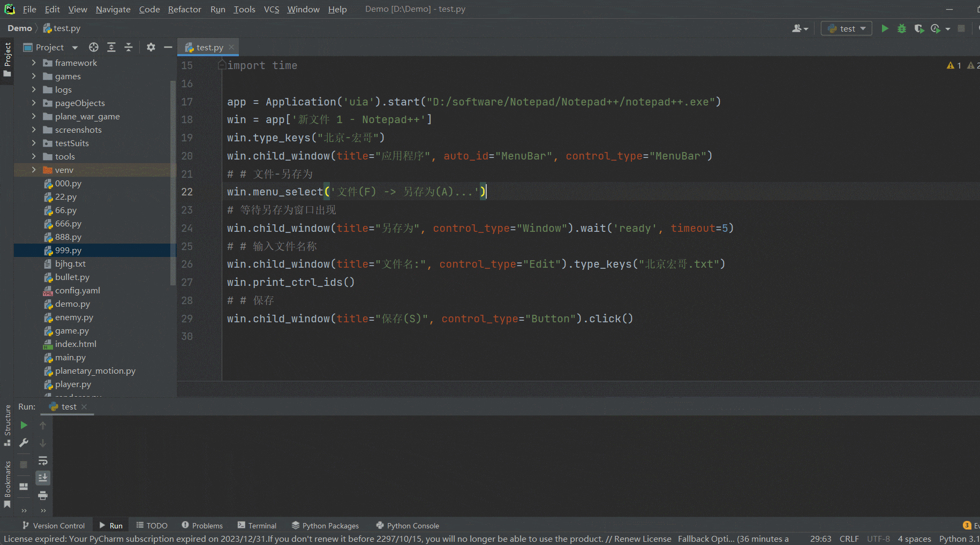Switch to the Terminal tab
The width and height of the screenshot is (980, 545).
click(x=257, y=526)
